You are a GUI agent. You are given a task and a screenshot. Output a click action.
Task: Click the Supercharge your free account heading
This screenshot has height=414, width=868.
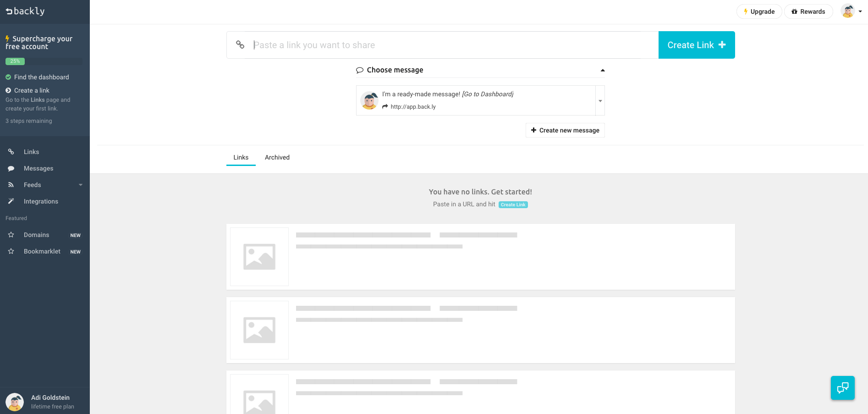pyautogui.click(x=39, y=43)
